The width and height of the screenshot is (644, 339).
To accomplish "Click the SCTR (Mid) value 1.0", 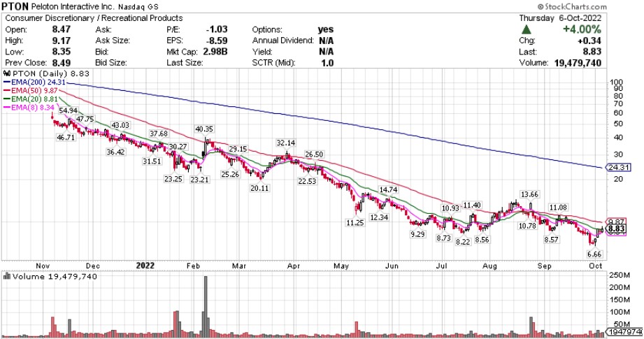I will click(327, 63).
